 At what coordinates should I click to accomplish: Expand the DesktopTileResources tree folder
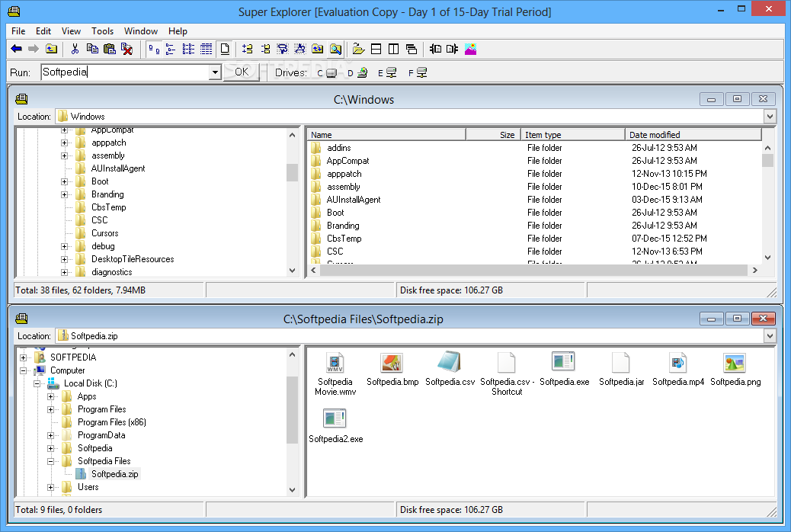point(65,259)
